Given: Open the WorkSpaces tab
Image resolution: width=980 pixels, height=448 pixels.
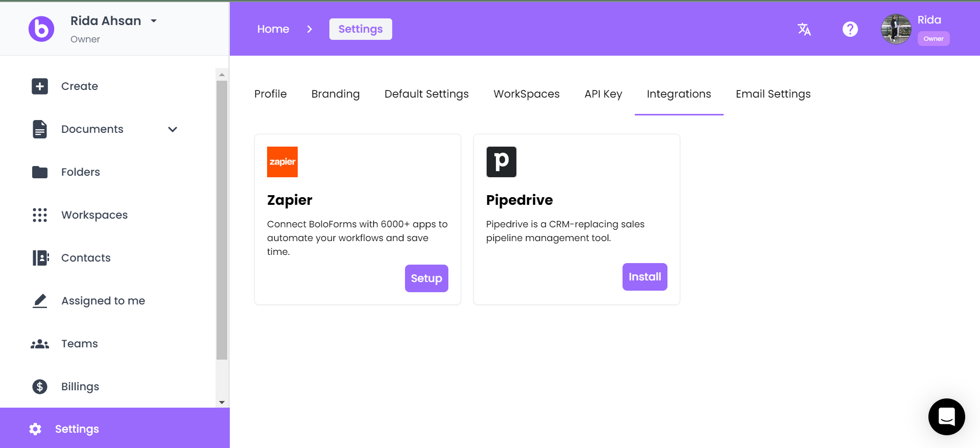Looking at the screenshot, I should click(527, 94).
